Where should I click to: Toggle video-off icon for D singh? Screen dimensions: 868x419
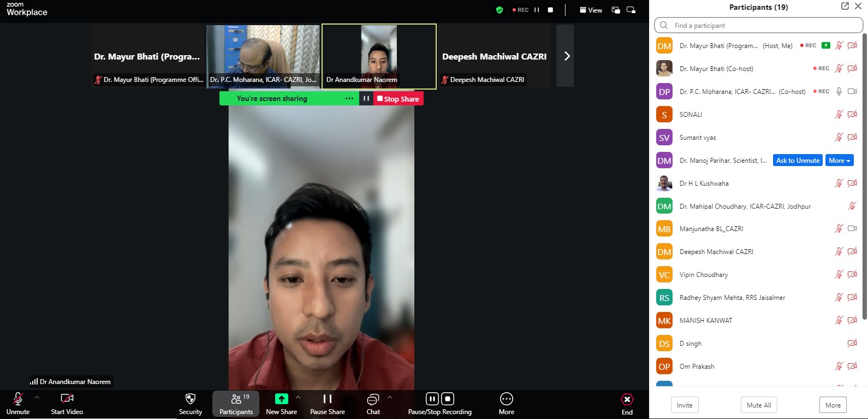click(x=852, y=343)
